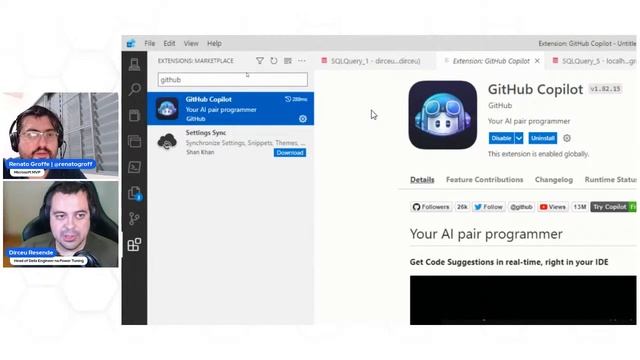Expand the Disable button dropdown arrow
Image resolution: width=640 pixels, height=360 pixels.
point(519,138)
